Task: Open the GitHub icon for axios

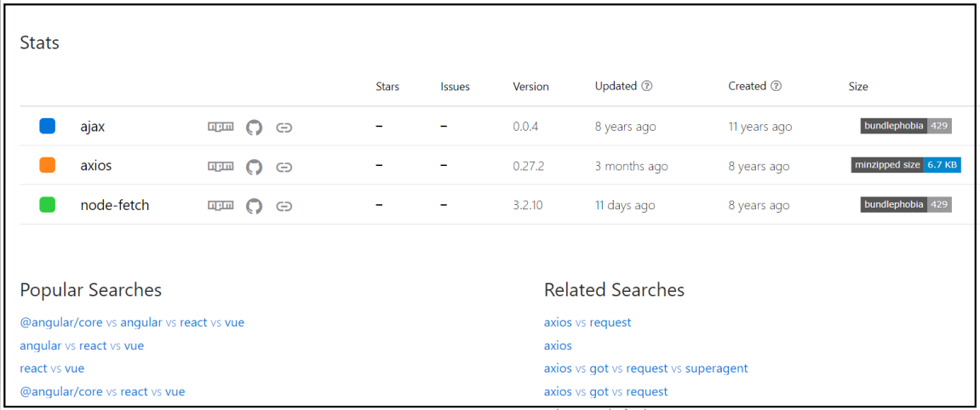Action: click(x=254, y=167)
